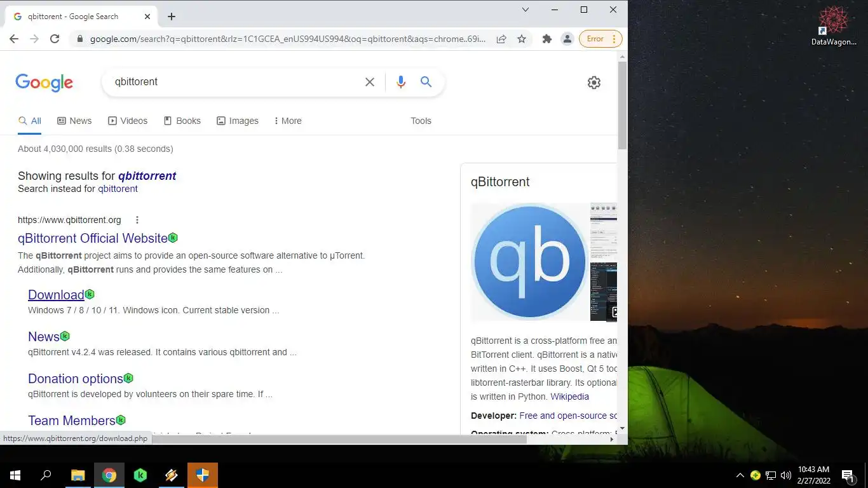Search instead for qbittorent
Viewport: 868px width, 488px height.
click(x=118, y=189)
